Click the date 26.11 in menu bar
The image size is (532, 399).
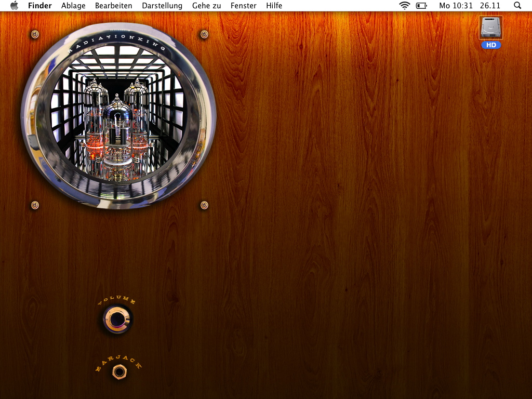point(490,5)
